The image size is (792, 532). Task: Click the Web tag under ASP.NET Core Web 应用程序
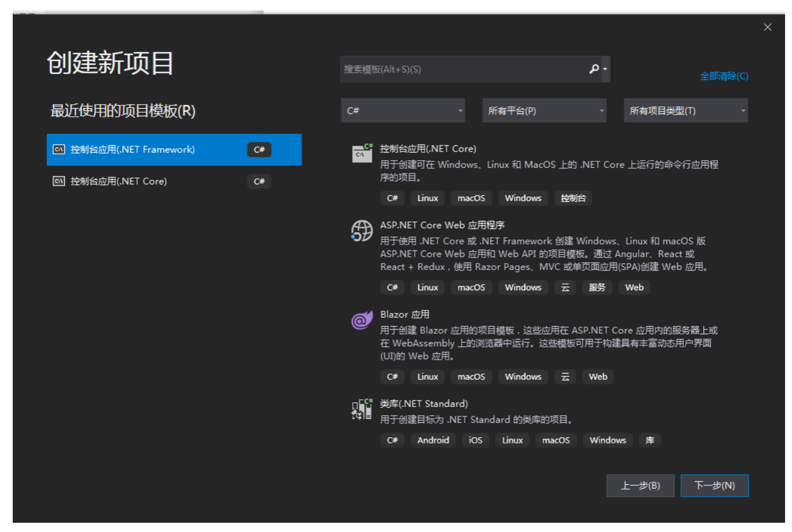[x=634, y=287]
